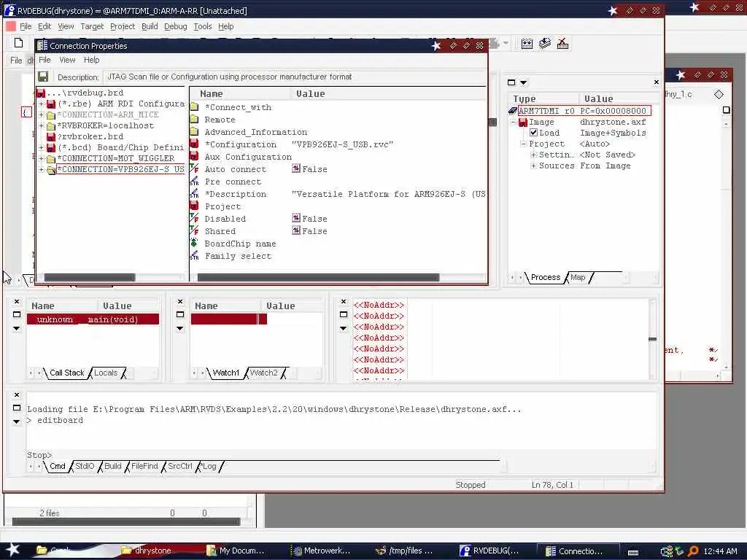
Task: Open the View menu in Connection Properties
Action: click(67, 60)
